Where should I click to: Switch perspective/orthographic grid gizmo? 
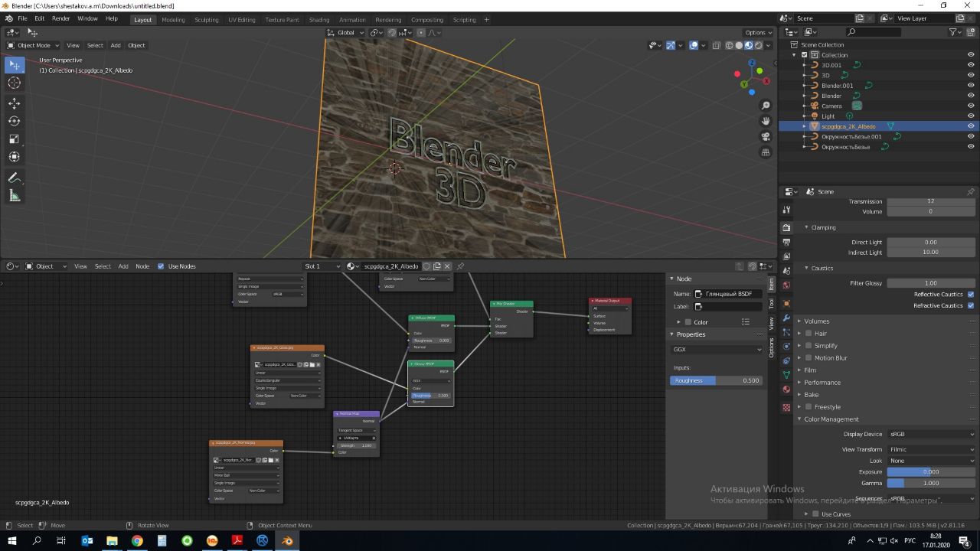point(766,152)
